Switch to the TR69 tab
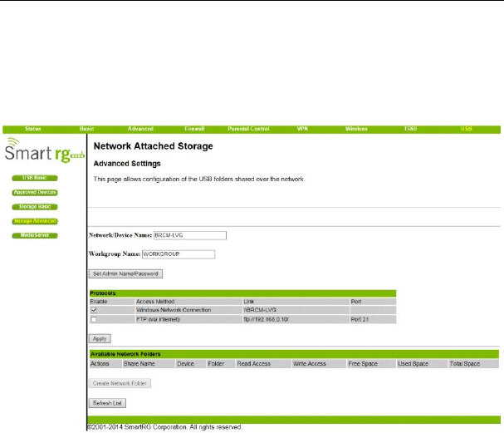This screenshot has width=504, height=433. click(x=410, y=129)
